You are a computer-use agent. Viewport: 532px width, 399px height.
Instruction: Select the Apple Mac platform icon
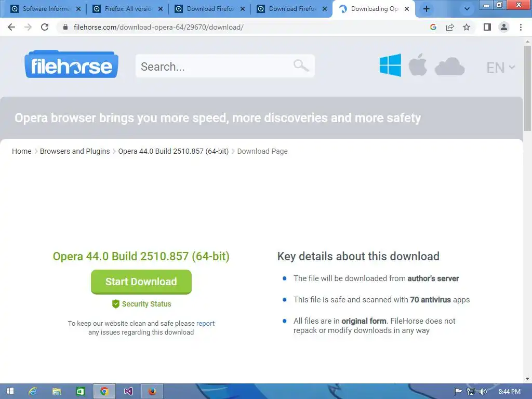click(418, 64)
